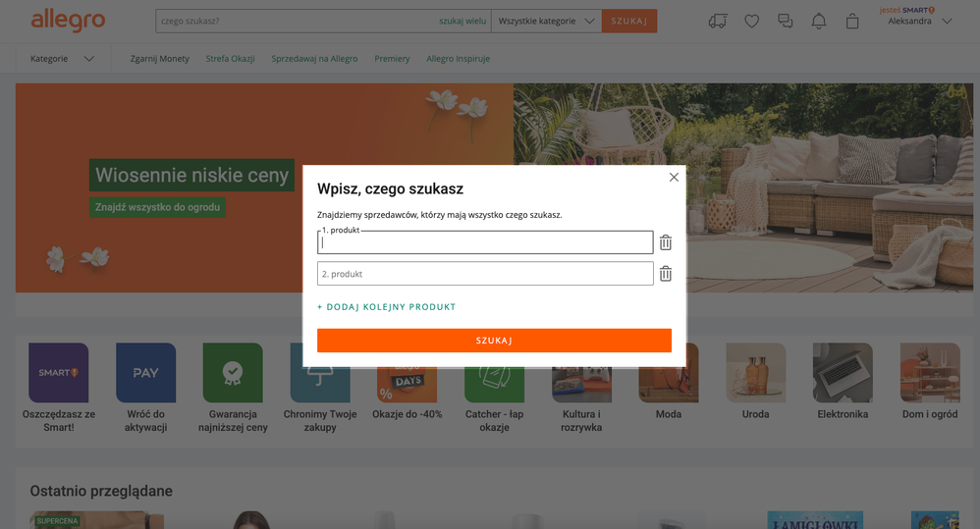This screenshot has width=980, height=529.
Task: Expand the Aleksandra account menu
Action: click(919, 21)
